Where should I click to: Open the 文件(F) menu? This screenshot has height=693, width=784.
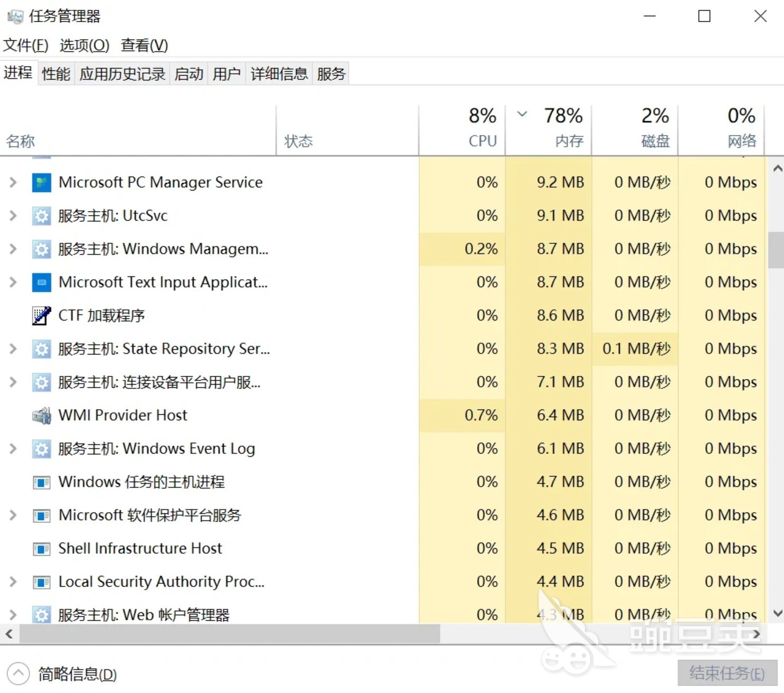26,45
